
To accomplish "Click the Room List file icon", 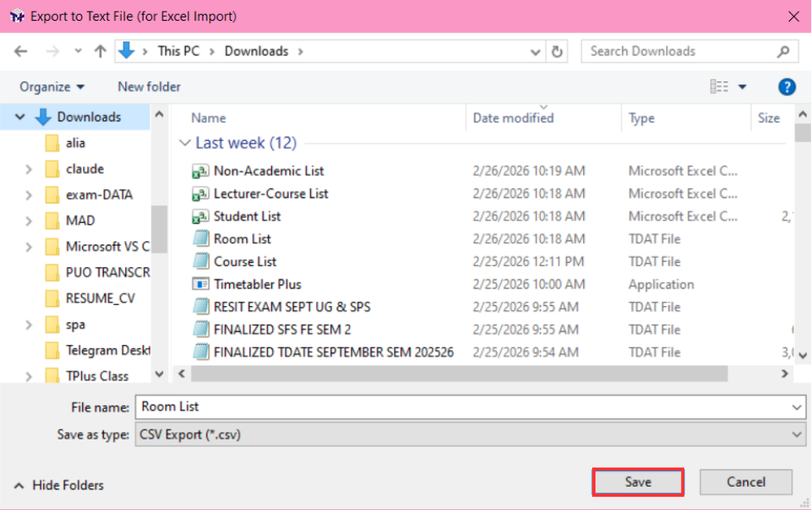I will click(201, 239).
